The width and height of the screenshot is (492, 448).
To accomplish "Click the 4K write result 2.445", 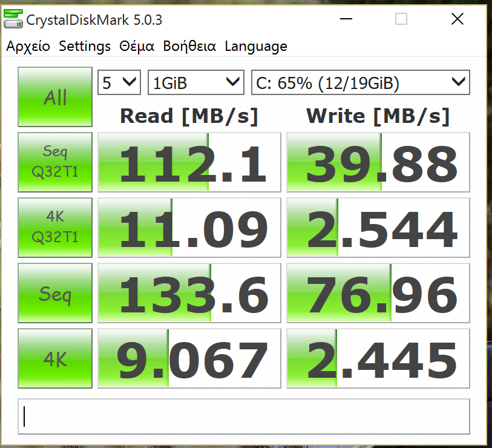I will pyautogui.click(x=378, y=358).
